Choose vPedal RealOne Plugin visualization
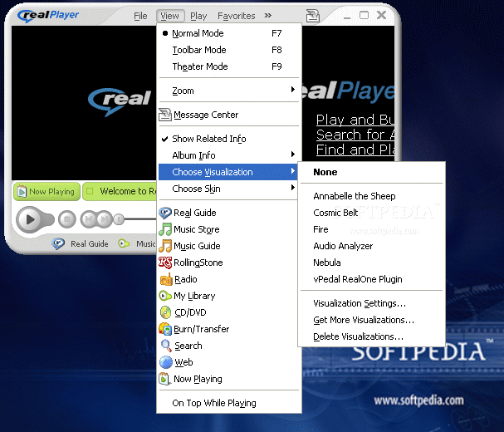 pyautogui.click(x=371, y=279)
